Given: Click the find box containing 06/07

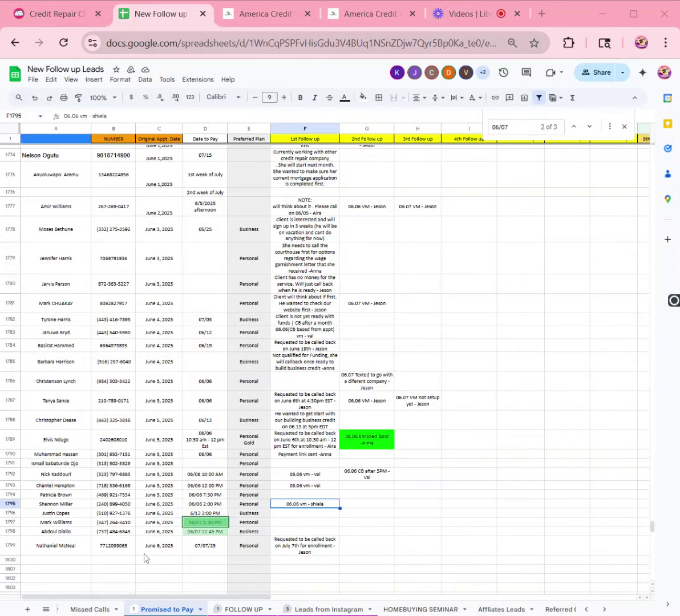Looking at the screenshot, I should pos(513,127).
